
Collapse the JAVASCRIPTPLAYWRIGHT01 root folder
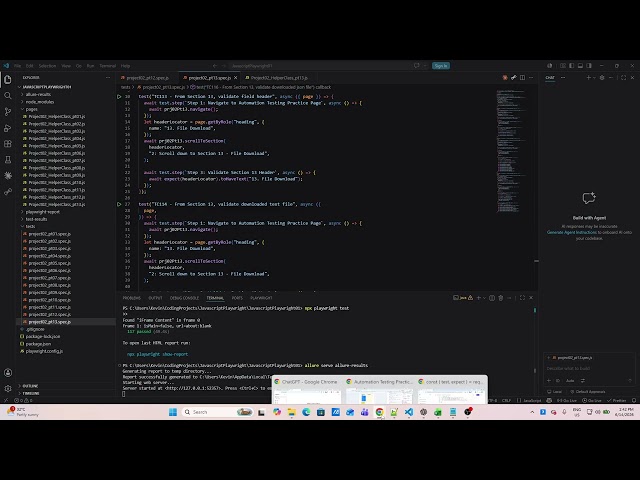click(x=46, y=87)
